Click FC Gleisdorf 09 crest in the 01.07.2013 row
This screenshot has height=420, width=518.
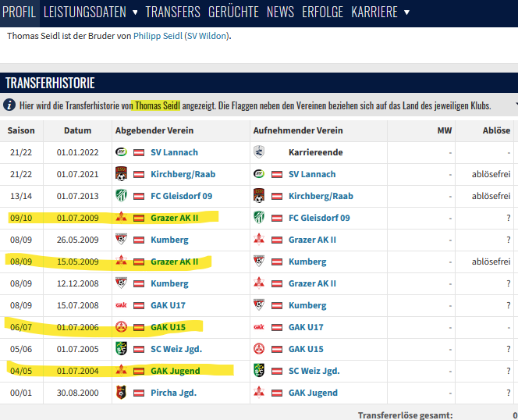[x=121, y=196]
